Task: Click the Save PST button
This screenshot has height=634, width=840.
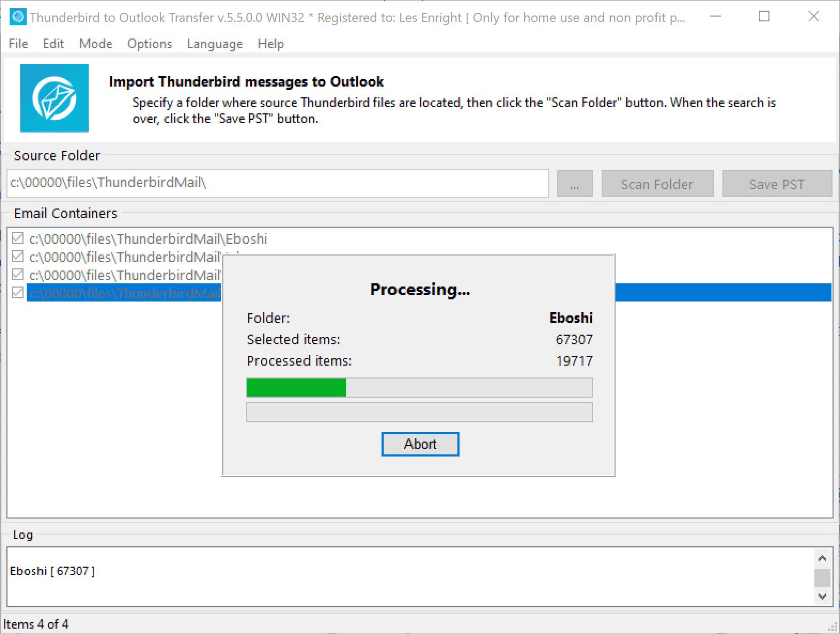Action: (x=777, y=184)
